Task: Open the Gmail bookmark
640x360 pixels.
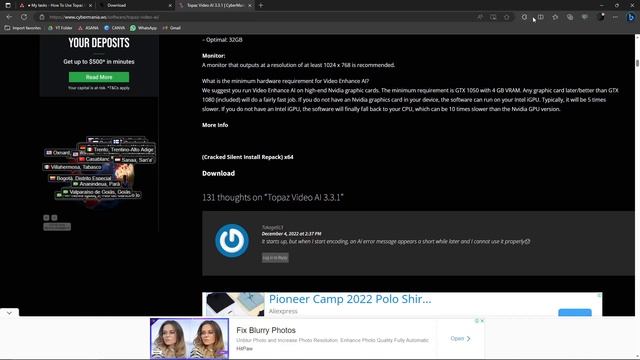Action: 172,28
